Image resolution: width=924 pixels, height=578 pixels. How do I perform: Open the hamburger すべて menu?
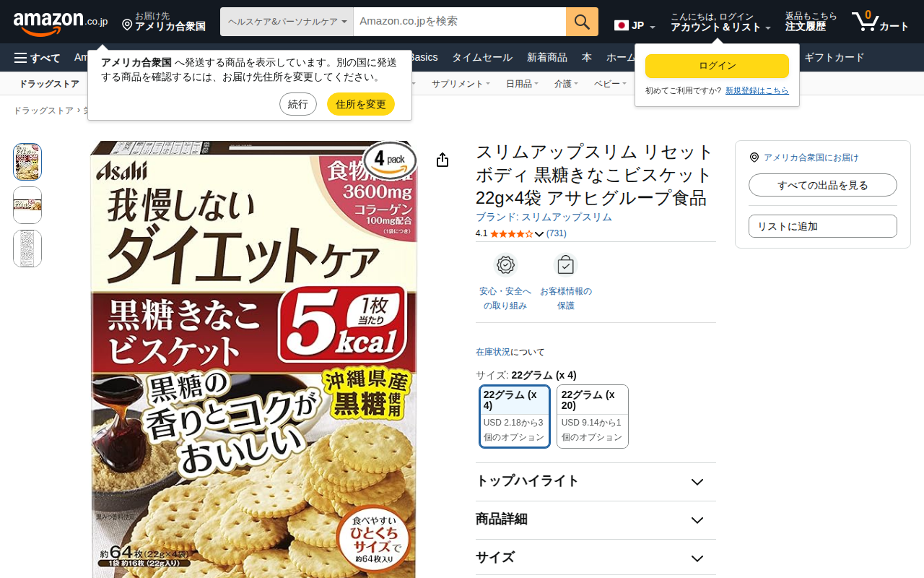37,58
